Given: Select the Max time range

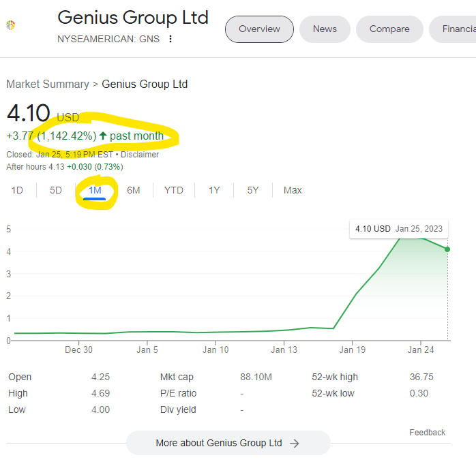Looking at the screenshot, I should point(293,190).
